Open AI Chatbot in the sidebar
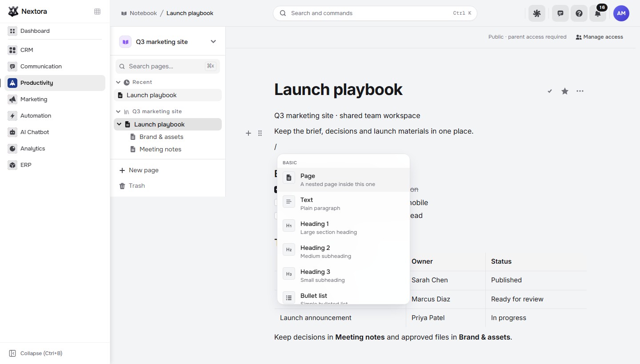The height and width of the screenshot is (364, 640). pyautogui.click(x=55, y=132)
